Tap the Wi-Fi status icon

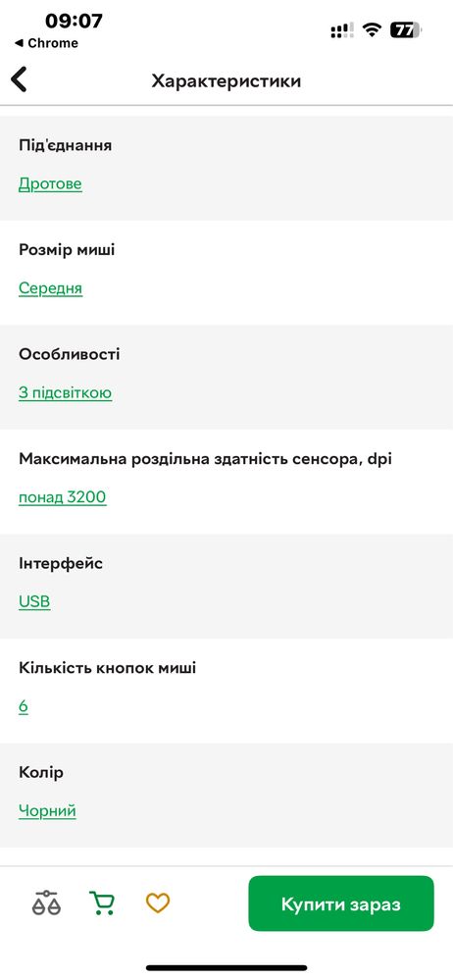coord(373,29)
